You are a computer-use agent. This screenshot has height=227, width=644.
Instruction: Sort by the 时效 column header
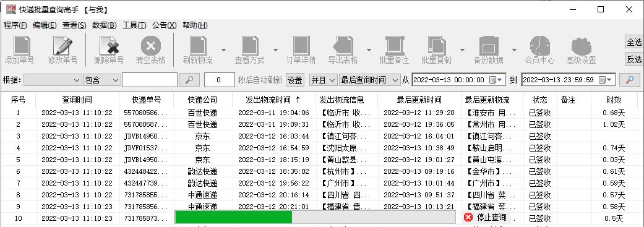coord(614,100)
